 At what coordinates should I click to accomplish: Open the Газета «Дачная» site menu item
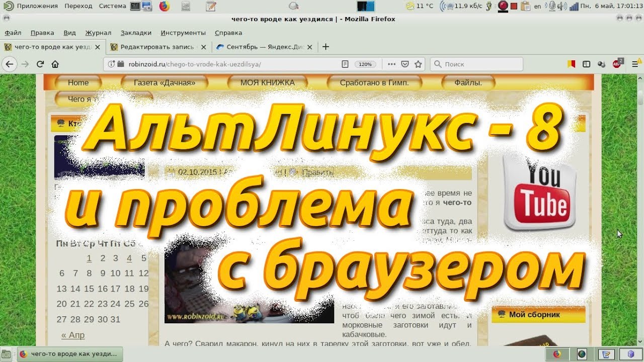[x=165, y=83]
